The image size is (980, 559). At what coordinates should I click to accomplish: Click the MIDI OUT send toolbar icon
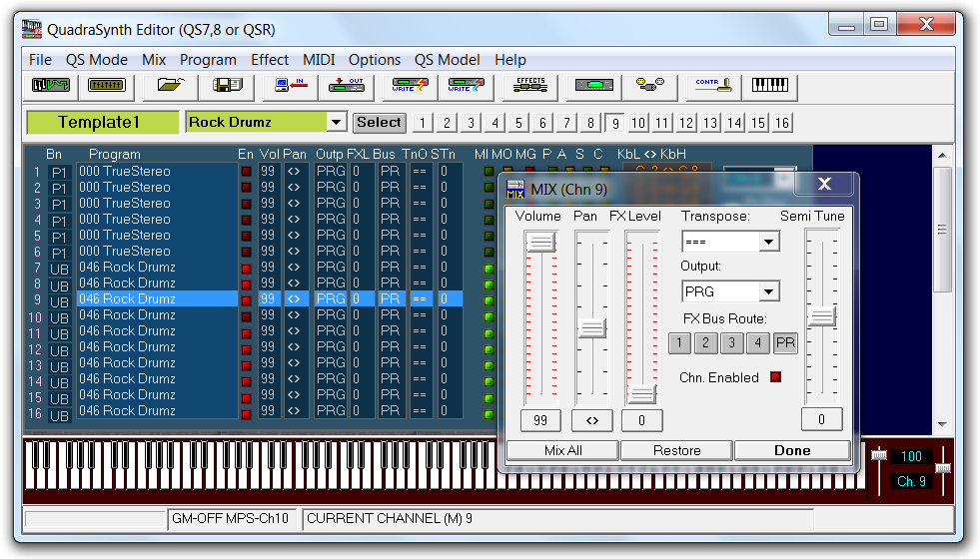coord(346,87)
